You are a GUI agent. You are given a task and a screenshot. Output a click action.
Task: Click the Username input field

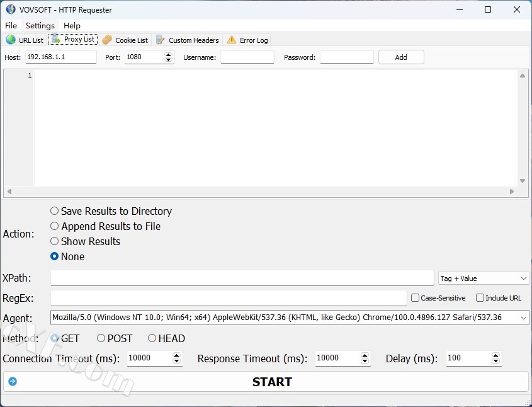pyautogui.click(x=247, y=57)
